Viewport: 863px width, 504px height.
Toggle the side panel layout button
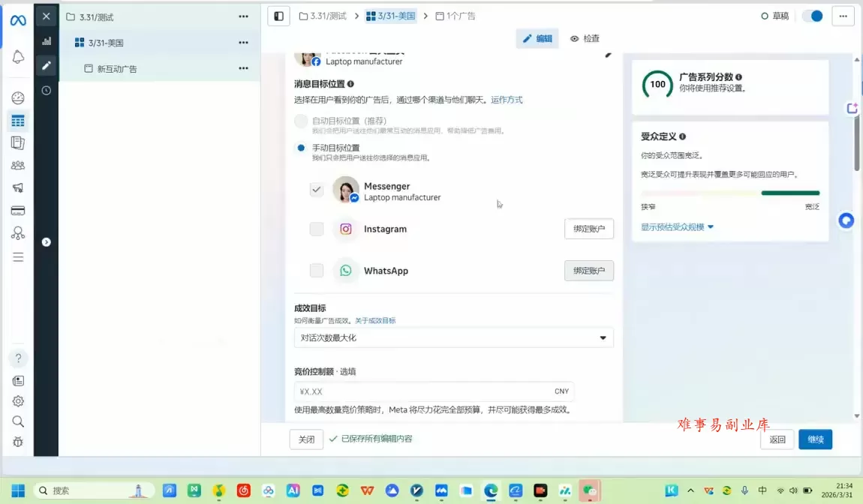pos(278,16)
